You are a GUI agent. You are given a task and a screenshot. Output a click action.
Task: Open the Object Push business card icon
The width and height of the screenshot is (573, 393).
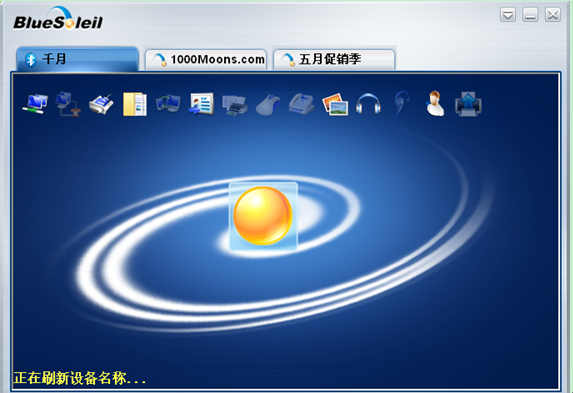(x=201, y=104)
